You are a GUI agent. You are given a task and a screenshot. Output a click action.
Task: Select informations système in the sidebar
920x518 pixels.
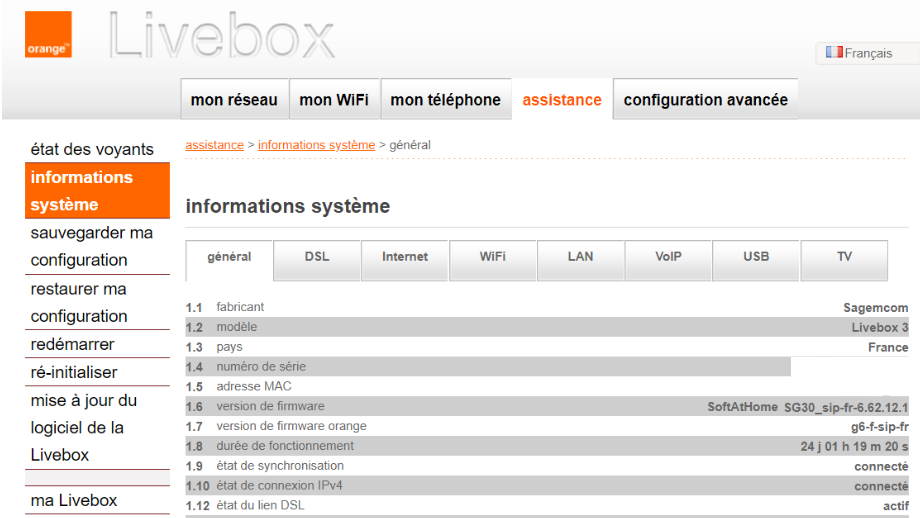tap(97, 191)
